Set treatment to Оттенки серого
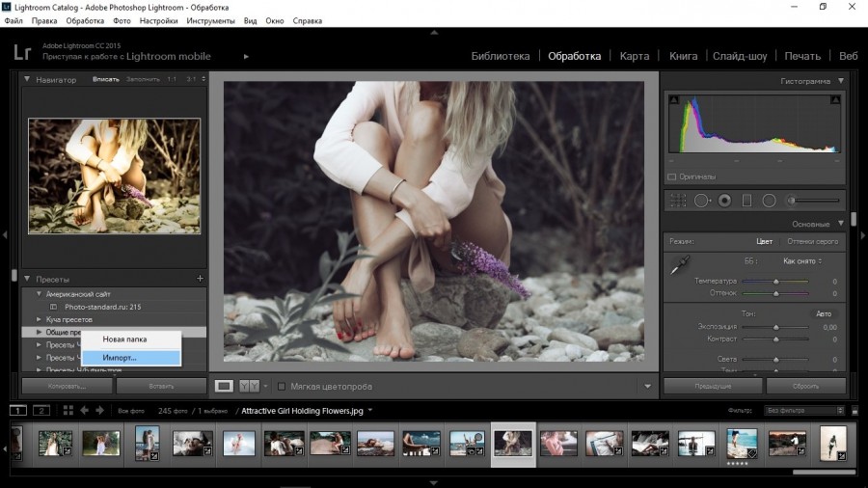Screen dimensions: 868x488 [813, 241]
